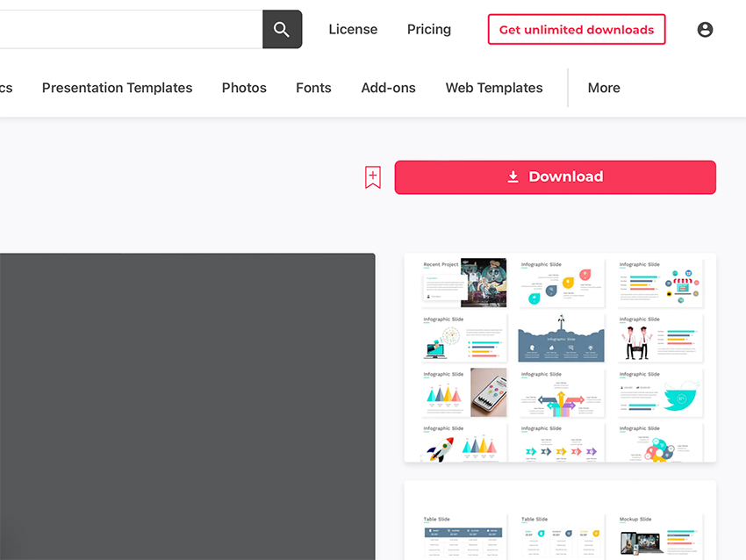Open the rocket infographic slide thumbnail
This screenshot has width=746, height=560.
463,442
